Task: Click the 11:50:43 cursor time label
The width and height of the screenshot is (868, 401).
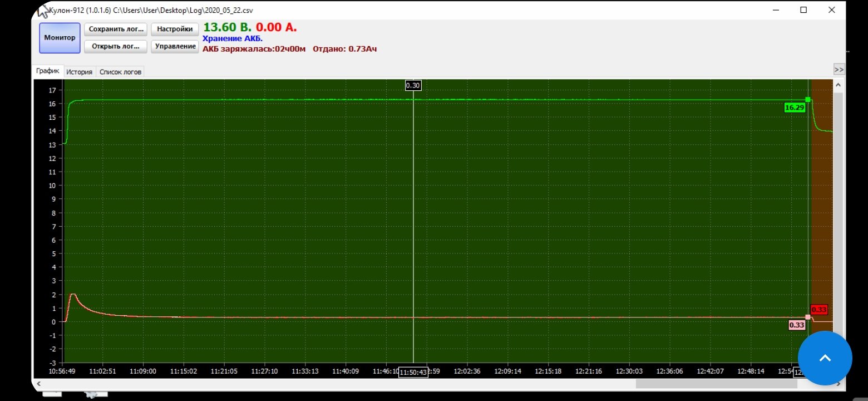Action: pyautogui.click(x=413, y=372)
